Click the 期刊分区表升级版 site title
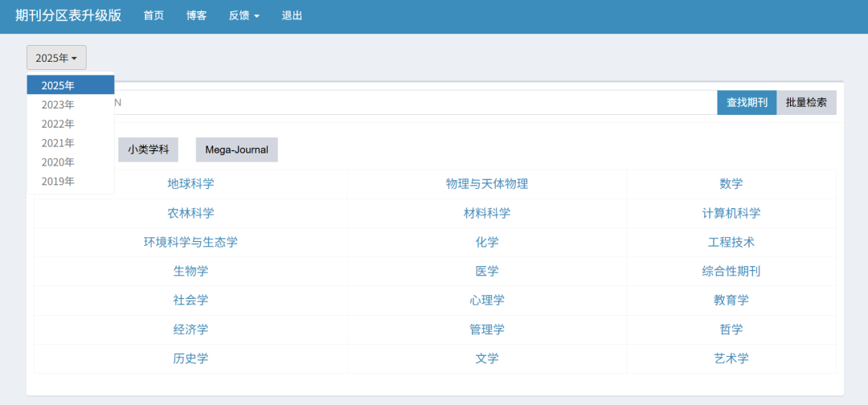This screenshot has height=405, width=868. (68, 15)
